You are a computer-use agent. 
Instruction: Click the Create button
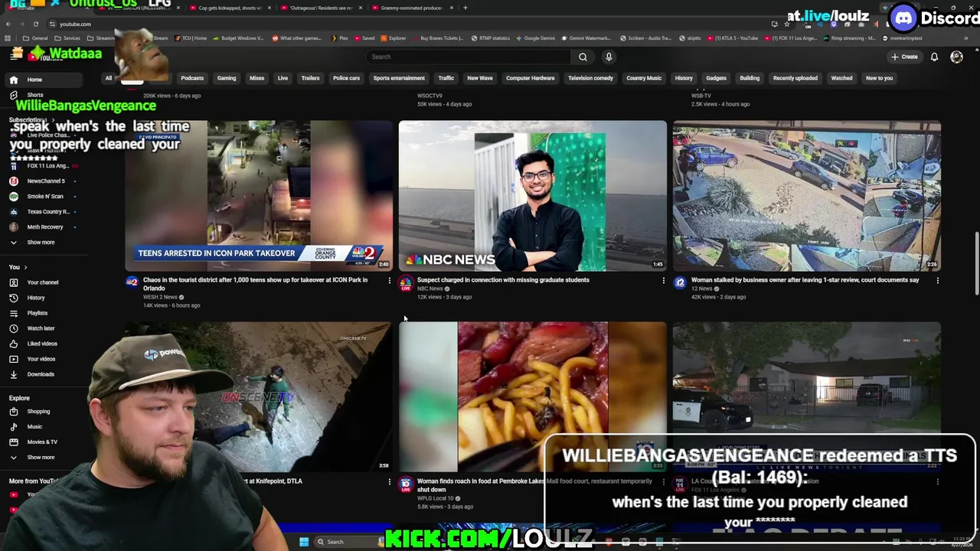(x=904, y=57)
